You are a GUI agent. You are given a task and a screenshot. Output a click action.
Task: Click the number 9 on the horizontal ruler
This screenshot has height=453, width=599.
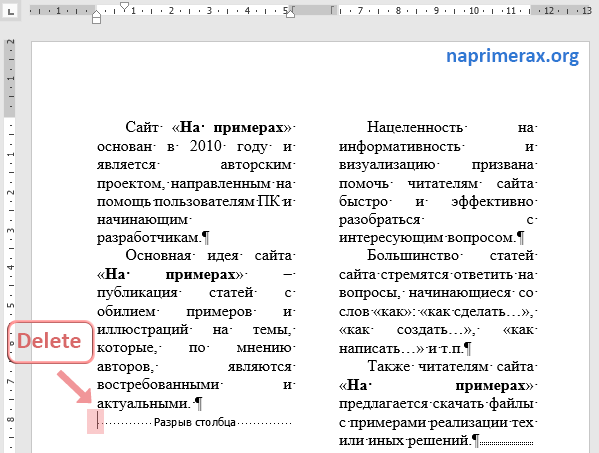436,10
